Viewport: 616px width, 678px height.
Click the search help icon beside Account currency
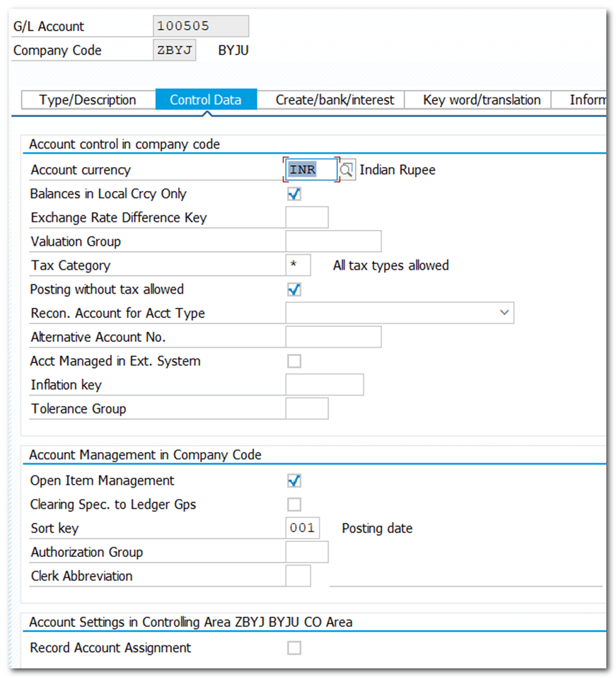(x=346, y=170)
